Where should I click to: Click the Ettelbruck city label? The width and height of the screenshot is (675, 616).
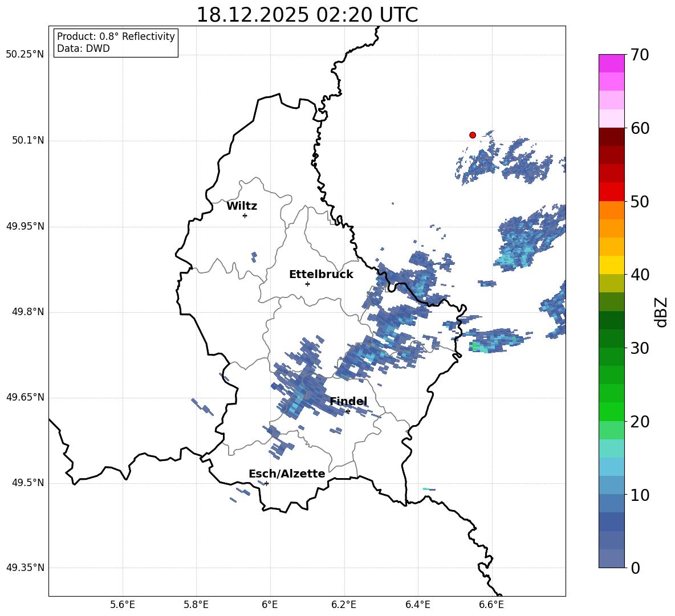pyautogui.click(x=321, y=275)
